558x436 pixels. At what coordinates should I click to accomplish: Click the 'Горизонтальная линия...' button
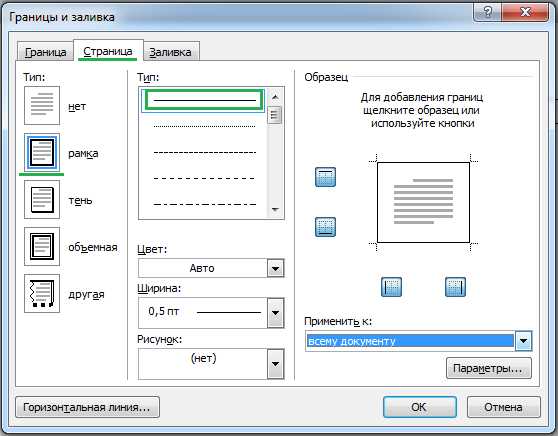87,407
